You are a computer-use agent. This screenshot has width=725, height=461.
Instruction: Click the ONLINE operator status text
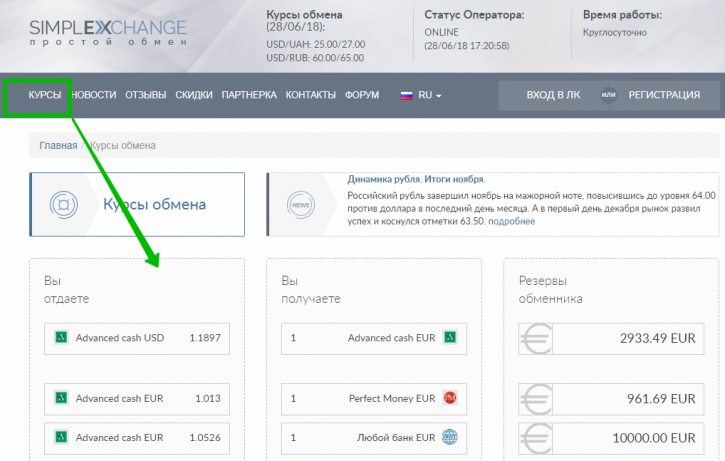point(442,32)
